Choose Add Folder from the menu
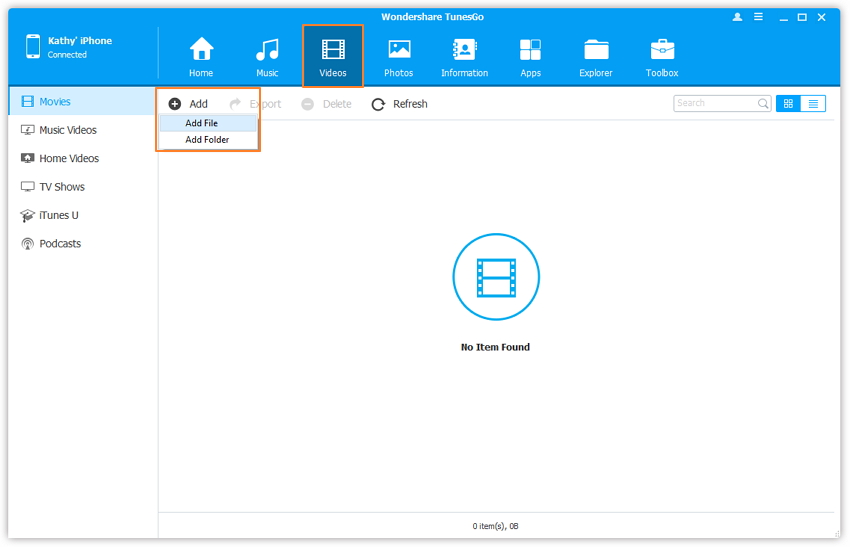The width and height of the screenshot is (850, 547). 207,140
